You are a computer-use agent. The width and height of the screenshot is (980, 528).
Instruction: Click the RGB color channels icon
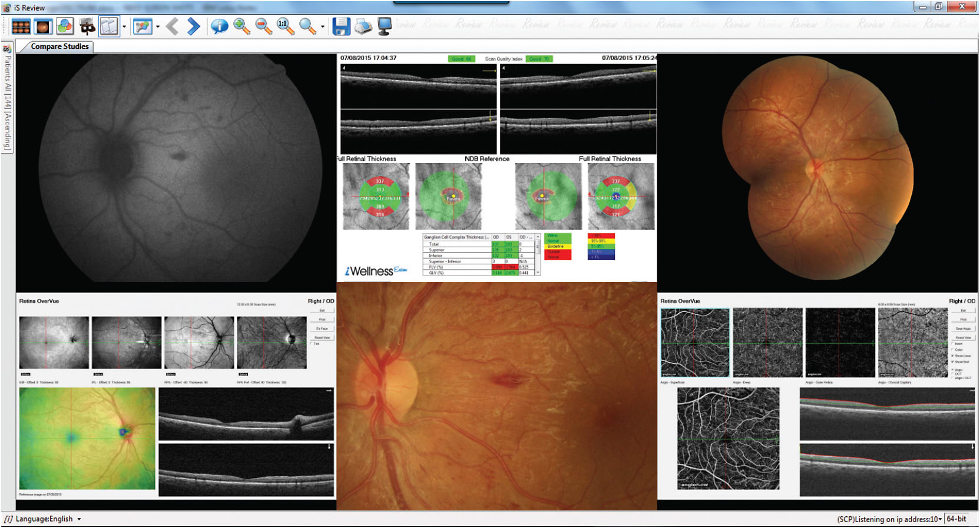click(x=65, y=26)
